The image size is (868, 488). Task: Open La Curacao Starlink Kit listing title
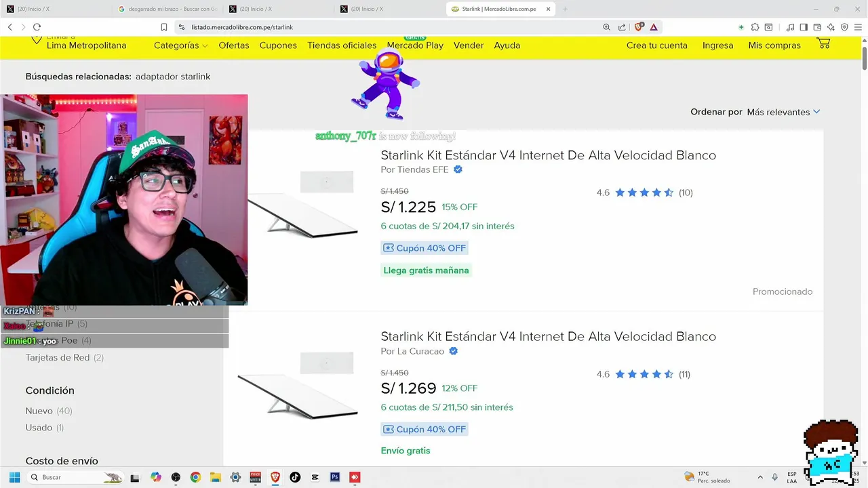point(548,337)
